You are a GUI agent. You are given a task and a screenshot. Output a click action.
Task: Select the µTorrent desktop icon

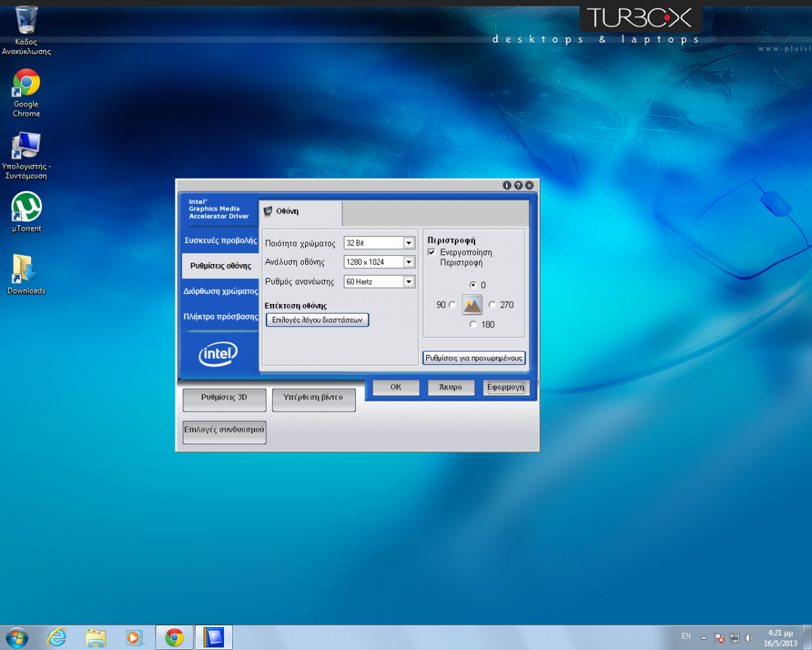[26, 213]
